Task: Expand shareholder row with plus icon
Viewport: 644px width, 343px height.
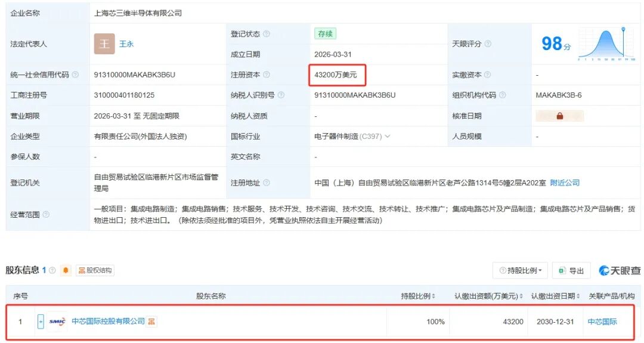Action: coord(41,322)
